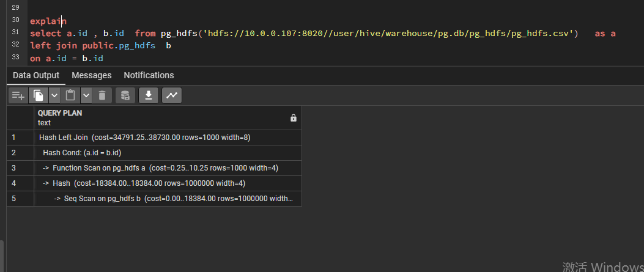This screenshot has height=272, width=644.
Task: Open the Notifications tab
Action: click(x=149, y=75)
